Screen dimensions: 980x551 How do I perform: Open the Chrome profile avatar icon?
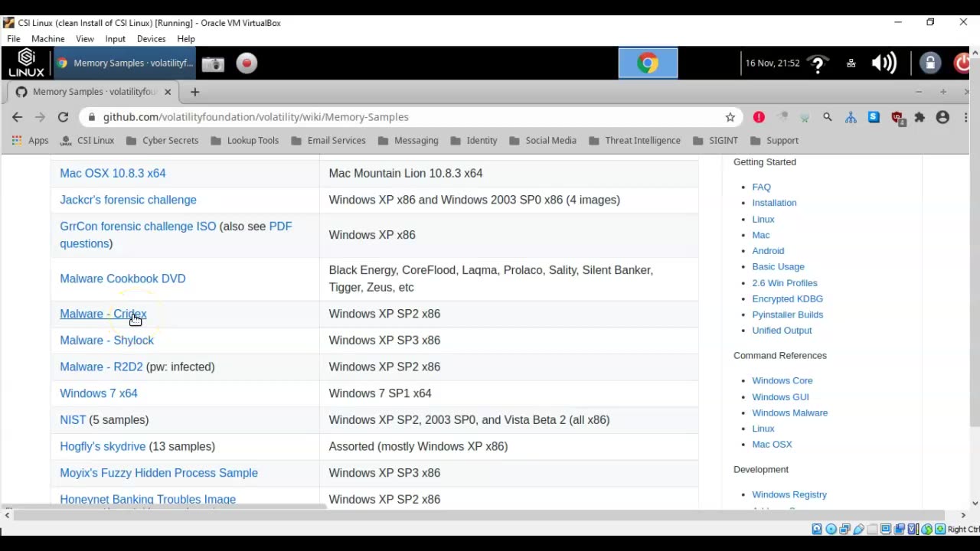(x=942, y=117)
